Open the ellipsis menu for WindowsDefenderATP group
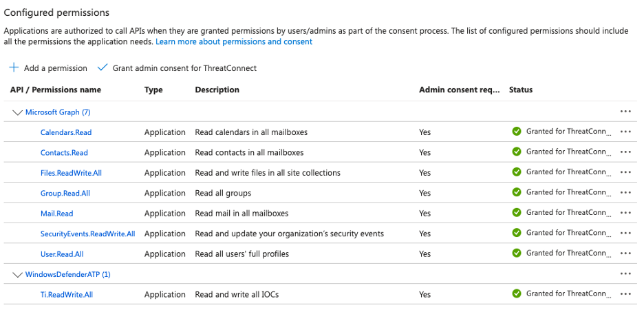The image size is (644, 310). [625, 273]
